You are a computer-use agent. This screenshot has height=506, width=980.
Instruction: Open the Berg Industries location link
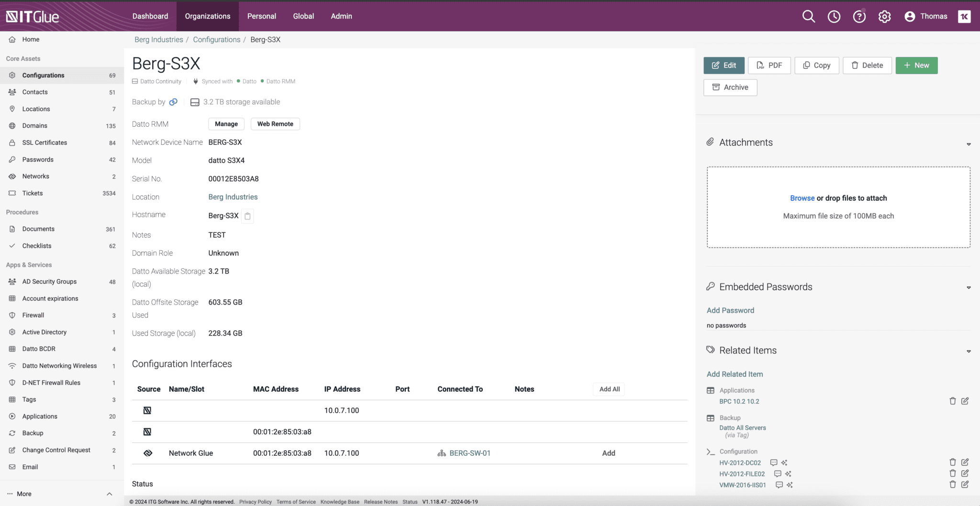(x=233, y=197)
